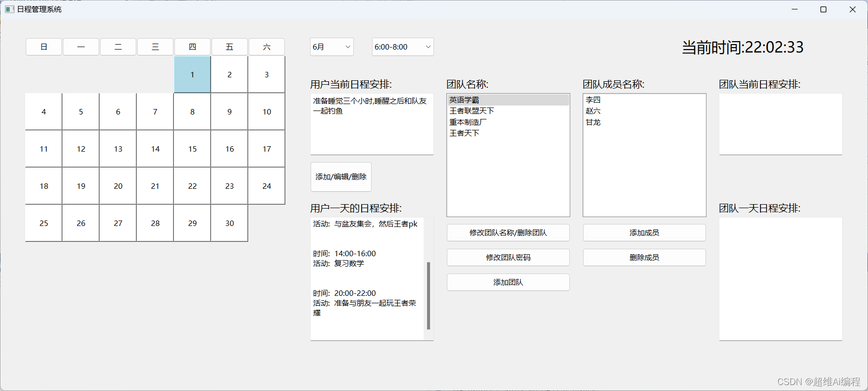
Task: Click the 20:00-22:00 schedule entry
Action: tap(365, 303)
